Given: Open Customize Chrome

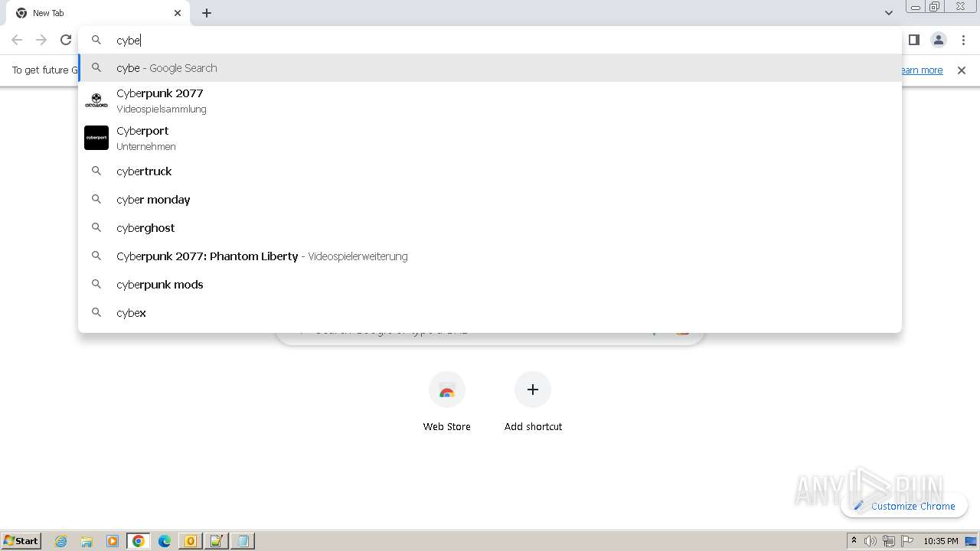Looking at the screenshot, I should click(x=904, y=506).
